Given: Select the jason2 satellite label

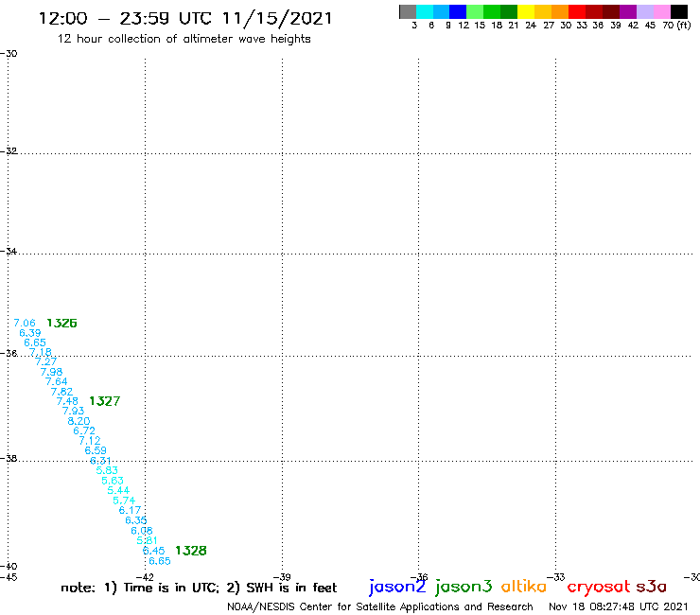Looking at the screenshot, I should (x=397, y=587).
